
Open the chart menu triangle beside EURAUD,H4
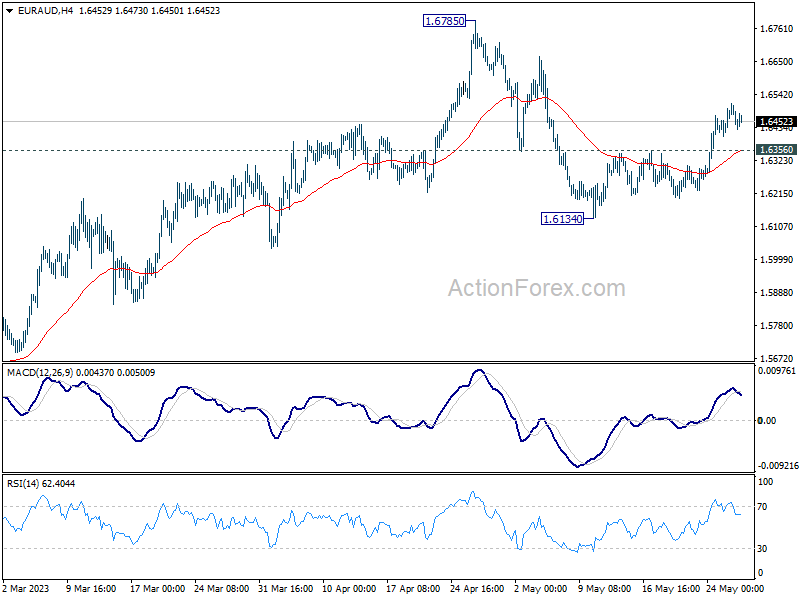[x=9, y=11]
